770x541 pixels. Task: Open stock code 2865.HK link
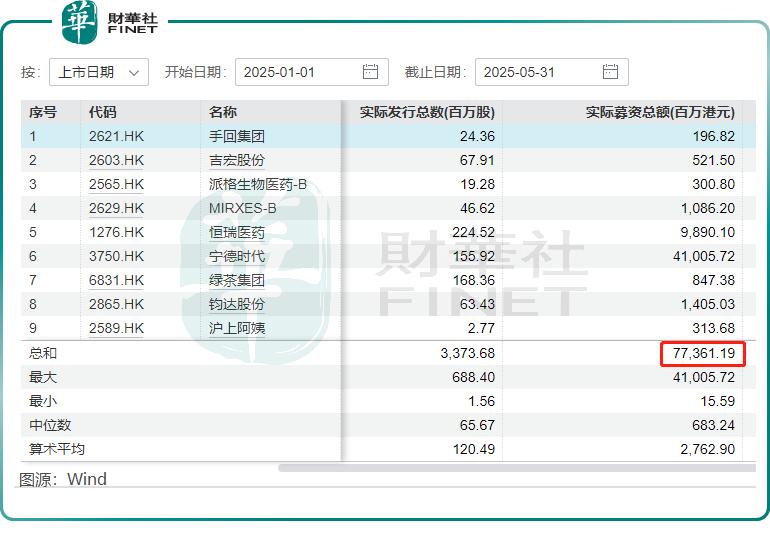[x=116, y=304]
